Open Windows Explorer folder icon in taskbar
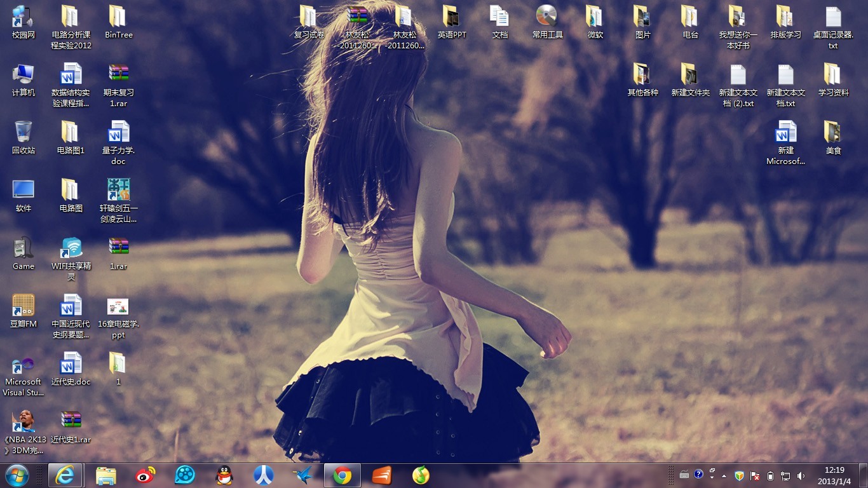The width and height of the screenshot is (868, 488). click(105, 475)
